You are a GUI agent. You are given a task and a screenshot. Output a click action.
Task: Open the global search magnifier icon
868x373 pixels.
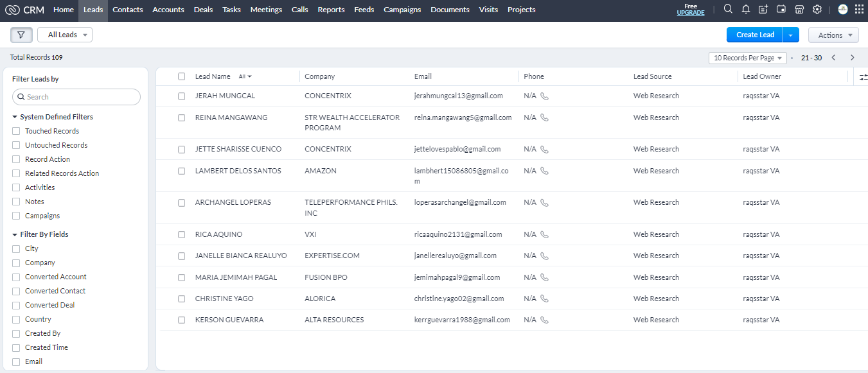click(x=728, y=9)
